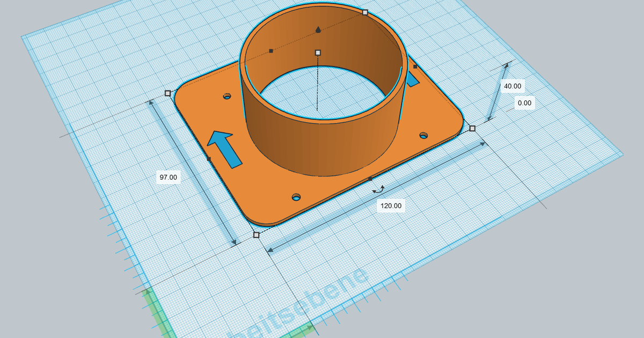Select the white corner handle at plate's front corner
This screenshot has width=644, height=338.
click(256, 235)
